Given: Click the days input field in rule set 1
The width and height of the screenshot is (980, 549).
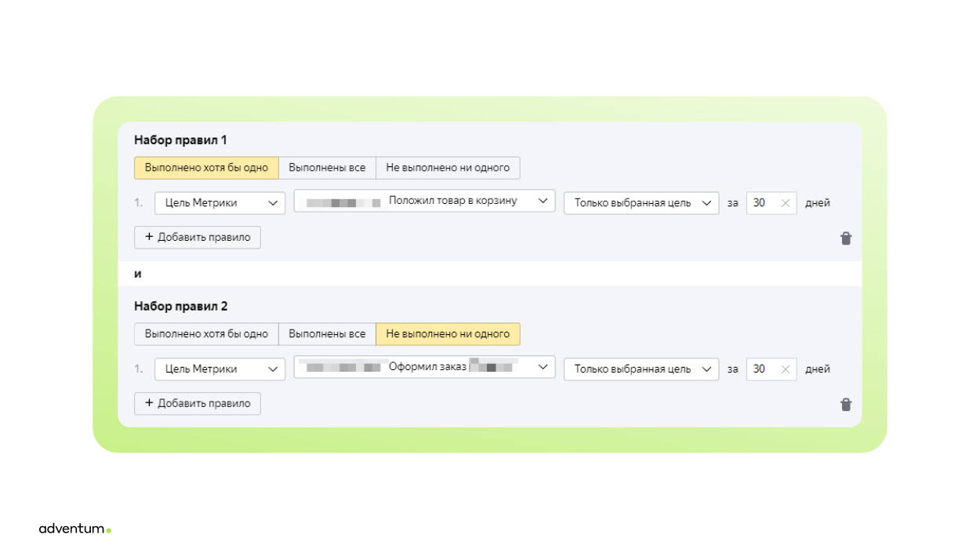Looking at the screenshot, I should [762, 203].
